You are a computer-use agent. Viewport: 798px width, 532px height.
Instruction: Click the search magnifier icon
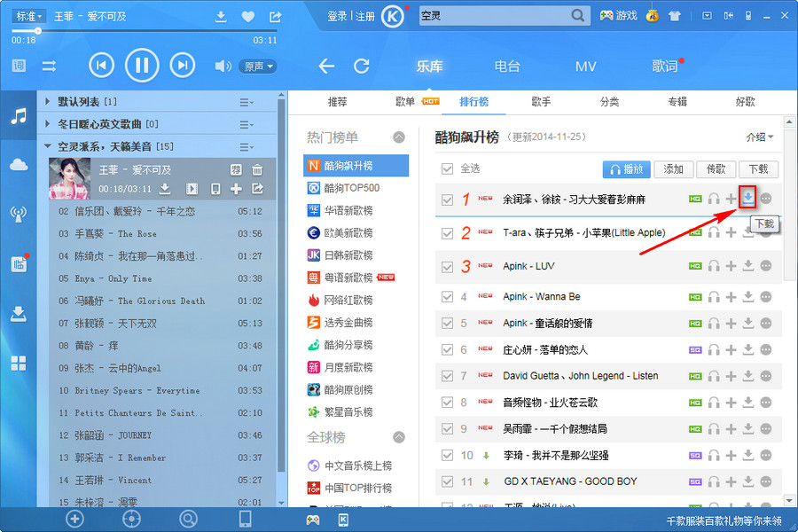click(578, 16)
